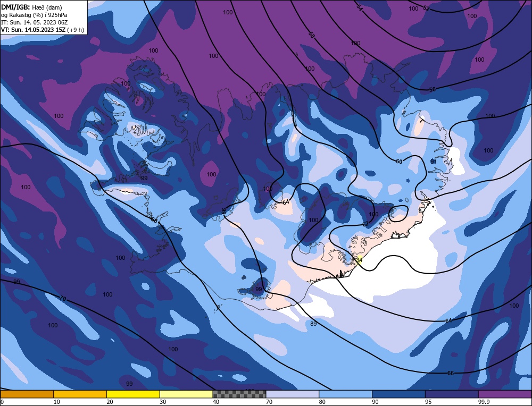This screenshot has height=406, width=532.
Task: Click the '54' contour label near the top
Action: pos(360,7)
